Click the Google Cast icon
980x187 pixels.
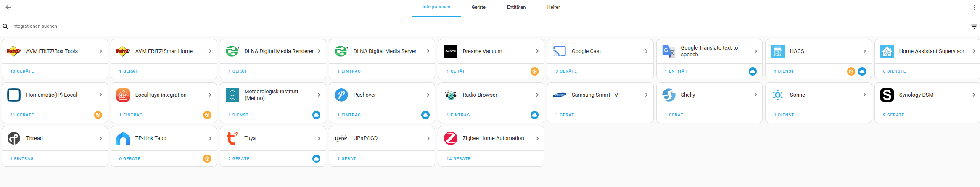click(x=559, y=51)
